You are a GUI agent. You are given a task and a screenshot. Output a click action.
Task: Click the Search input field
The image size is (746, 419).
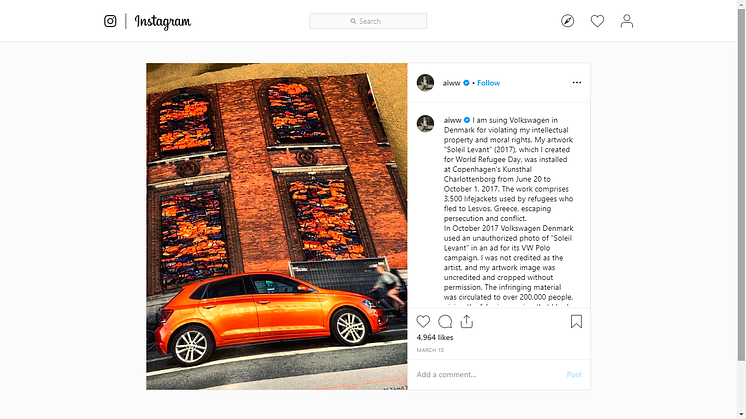(x=368, y=21)
